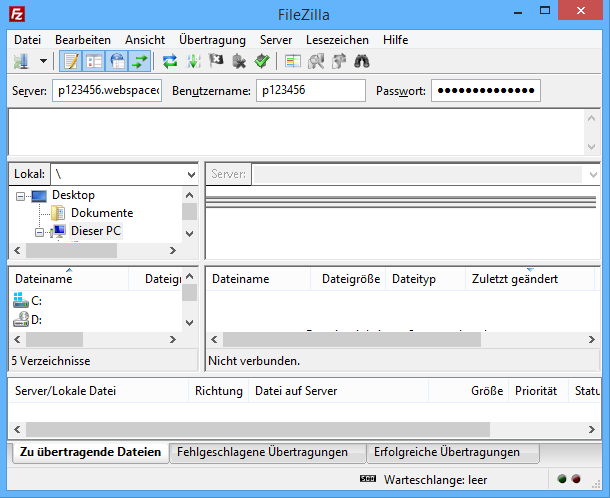Viewport: 610px width, 498px height.
Task: Toggle message log display icon
Action: (71, 61)
